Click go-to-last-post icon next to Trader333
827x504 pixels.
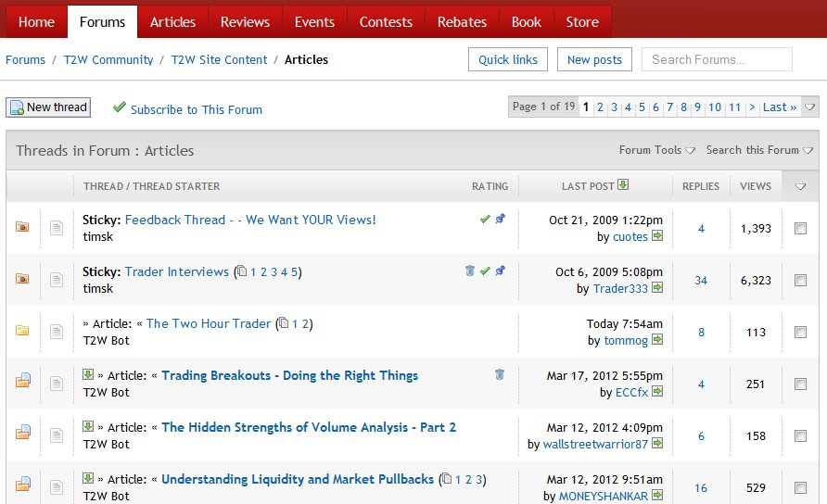pos(658,289)
